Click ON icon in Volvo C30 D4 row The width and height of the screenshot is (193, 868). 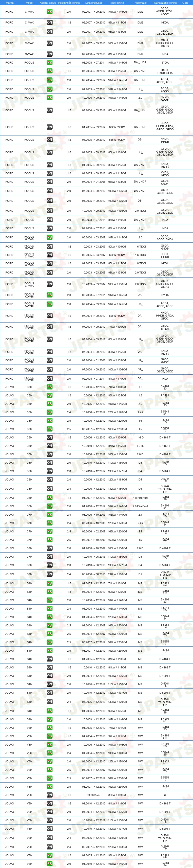point(49,471)
